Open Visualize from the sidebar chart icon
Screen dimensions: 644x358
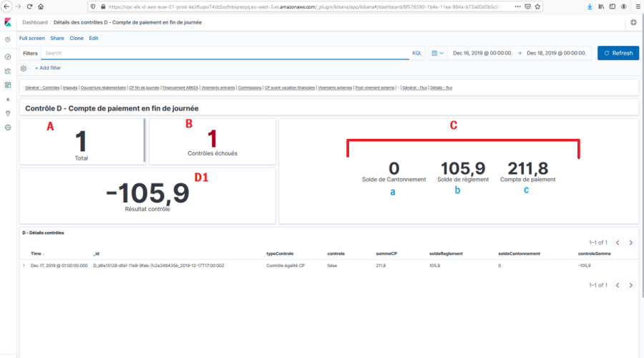tap(8, 71)
